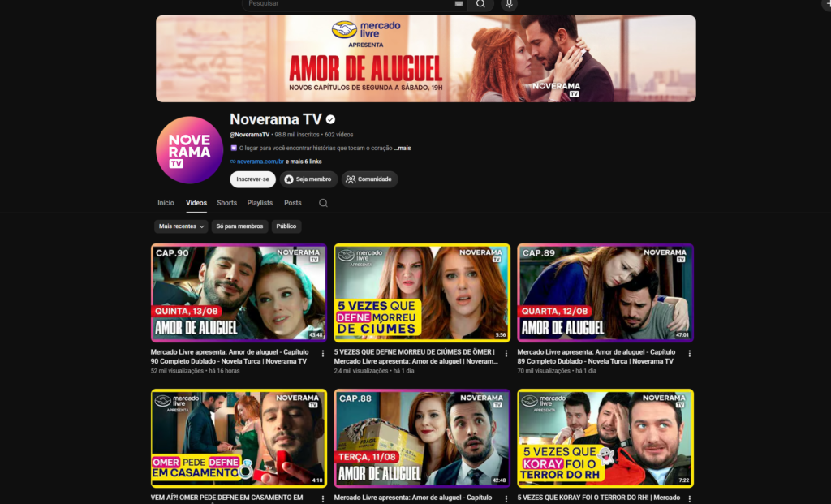Open the Playlists tab
Viewport: 831px width, 504px height.
point(260,203)
